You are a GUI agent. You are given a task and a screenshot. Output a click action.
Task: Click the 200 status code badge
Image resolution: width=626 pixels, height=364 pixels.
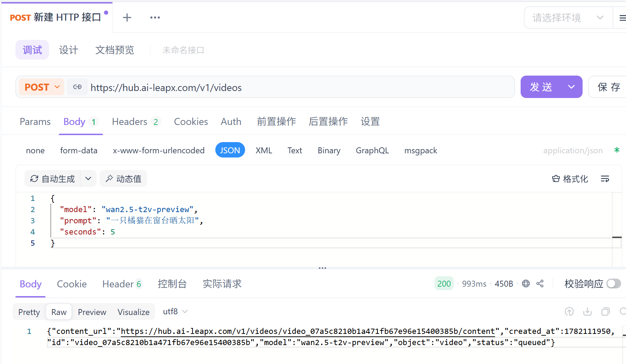click(444, 283)
